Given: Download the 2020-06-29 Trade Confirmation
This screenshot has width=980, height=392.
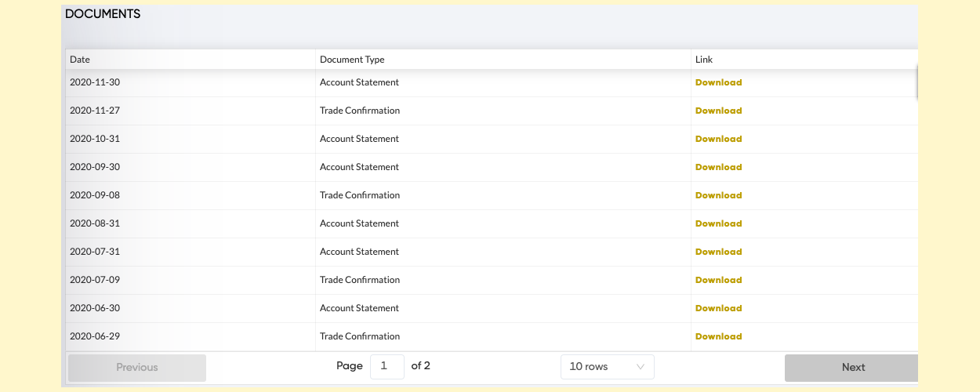Looking at the screenshot, I should tap(718, 336).
